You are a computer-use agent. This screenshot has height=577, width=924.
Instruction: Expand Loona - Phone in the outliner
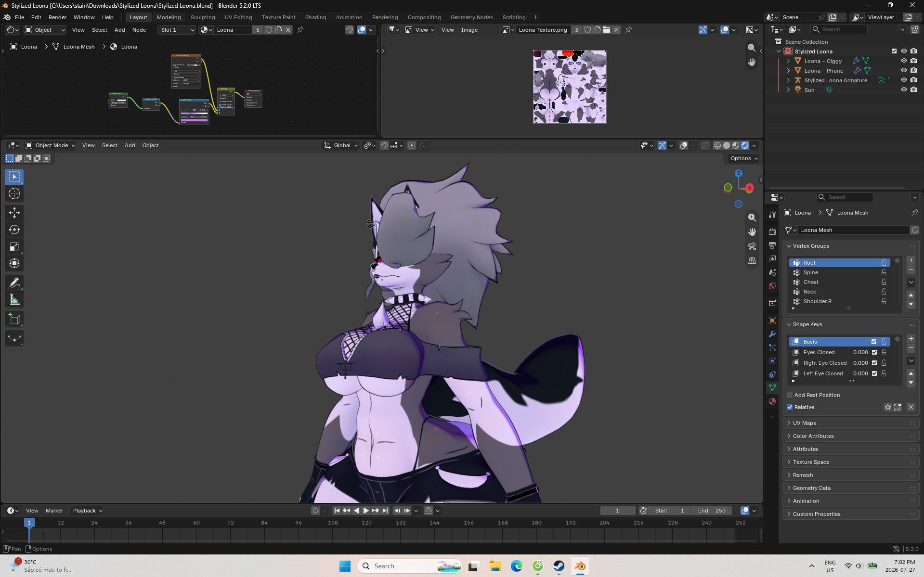tap(788, 71)
